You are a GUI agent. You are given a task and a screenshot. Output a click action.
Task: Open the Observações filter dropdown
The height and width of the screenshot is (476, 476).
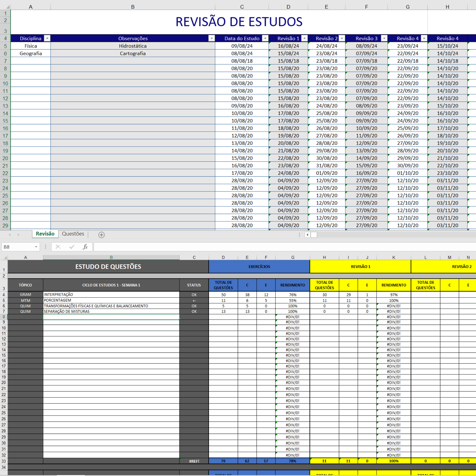[211, 38]
